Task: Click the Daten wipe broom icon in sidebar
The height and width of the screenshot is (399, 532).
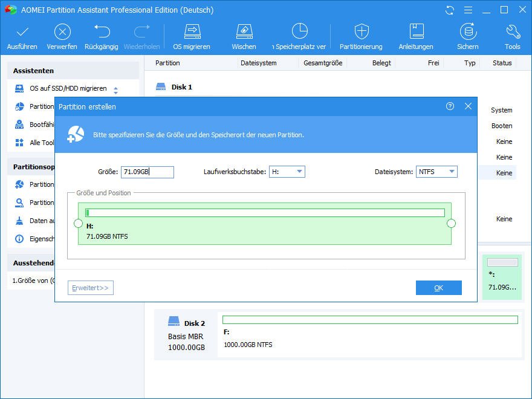Action: [19, 221]
